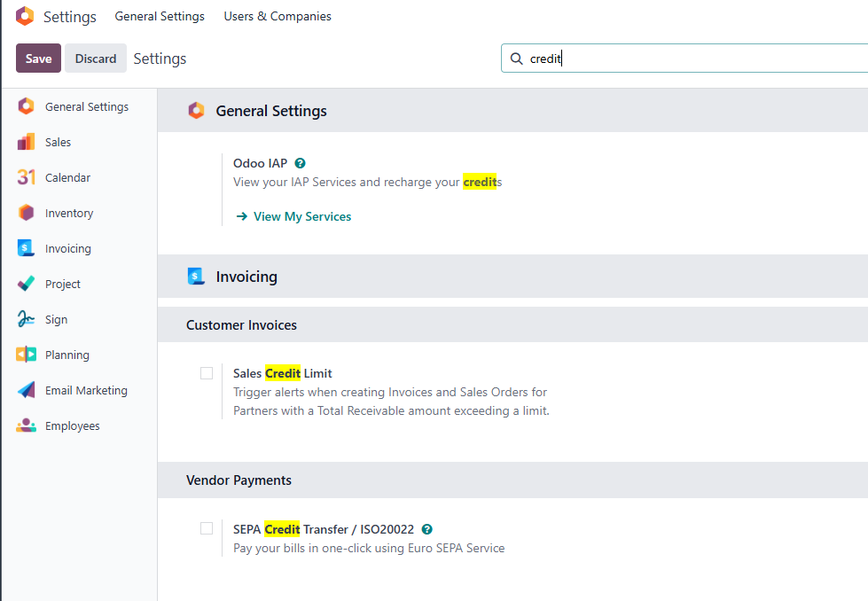
Task: Click into the credit search field
Action: coord(684,59)
